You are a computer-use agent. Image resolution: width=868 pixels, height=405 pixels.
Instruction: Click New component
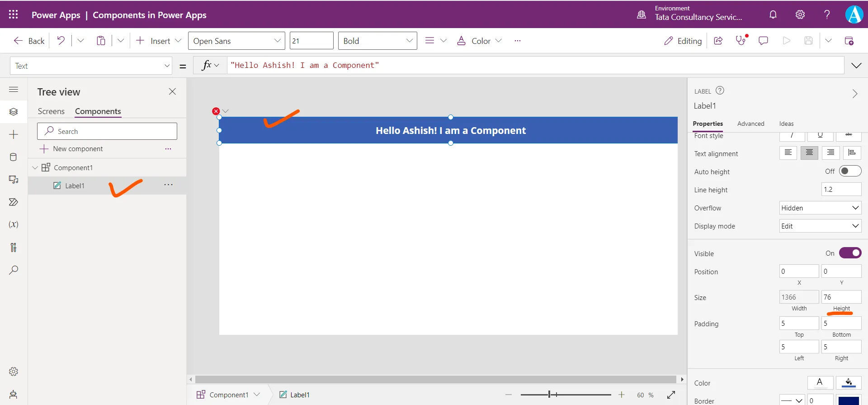[71, 148]
